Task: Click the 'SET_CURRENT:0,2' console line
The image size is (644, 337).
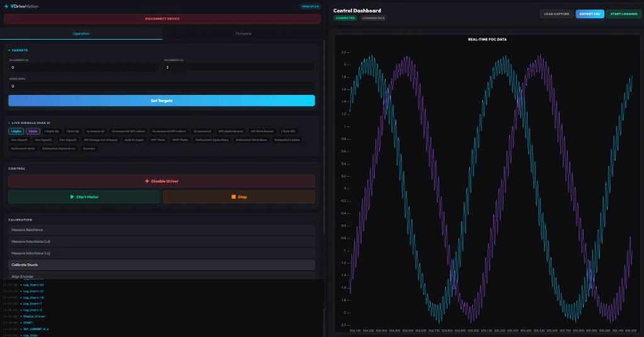Action: click(36, 329)
